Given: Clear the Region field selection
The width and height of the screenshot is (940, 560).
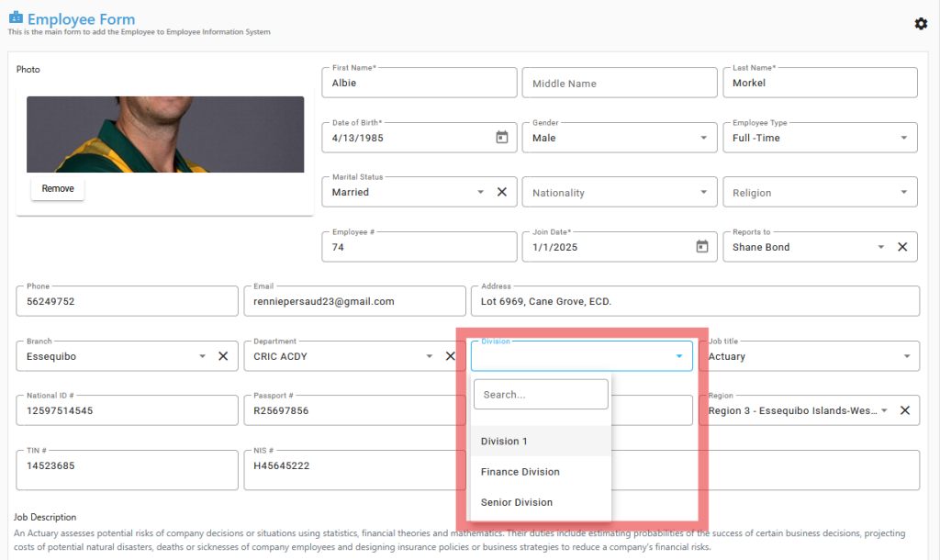Looking at the screenshot, I should coord(904,410).
